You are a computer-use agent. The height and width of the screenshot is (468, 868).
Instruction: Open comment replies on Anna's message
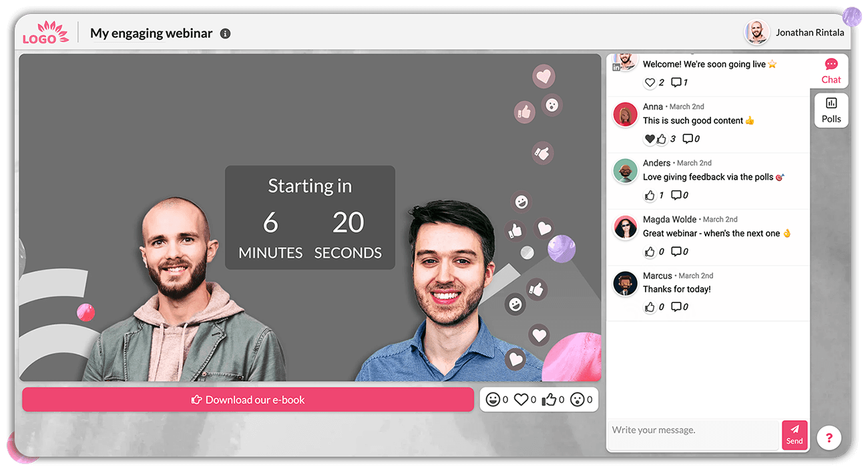point(688,139)
